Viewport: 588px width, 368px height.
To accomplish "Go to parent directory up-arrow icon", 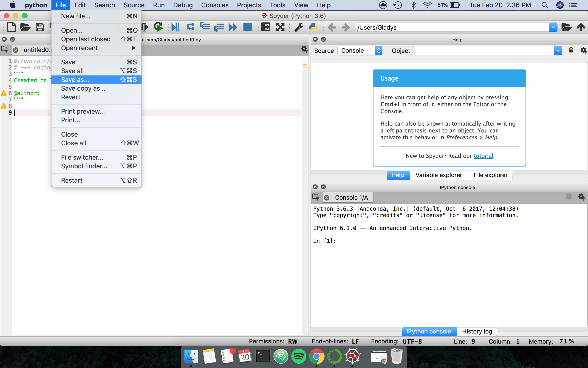I will tap(581, 27).
